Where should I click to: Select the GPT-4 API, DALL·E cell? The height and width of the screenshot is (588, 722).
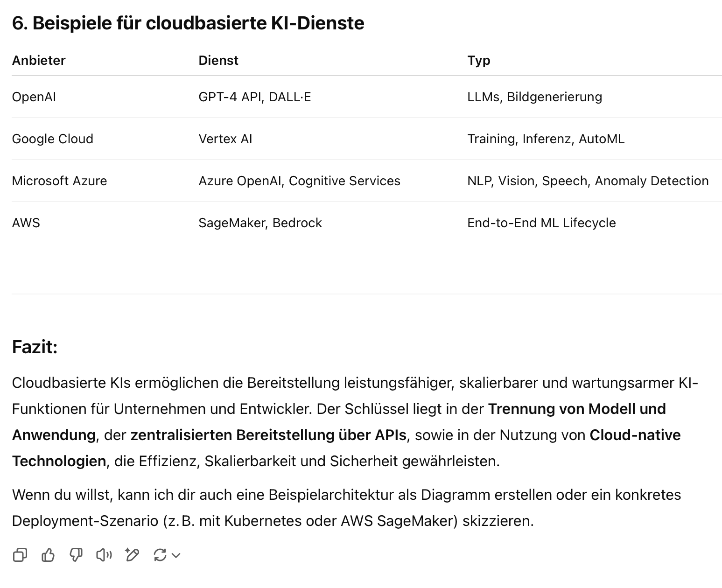coord(255,97)
